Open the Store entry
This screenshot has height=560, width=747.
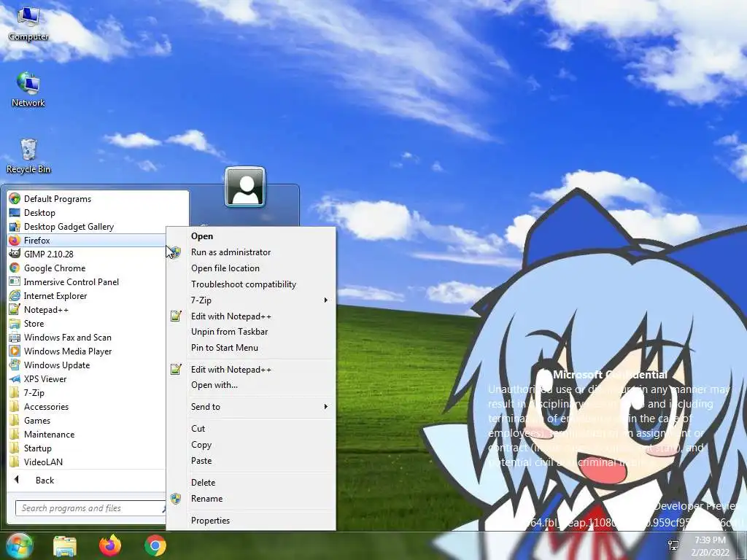click(34, 323)
